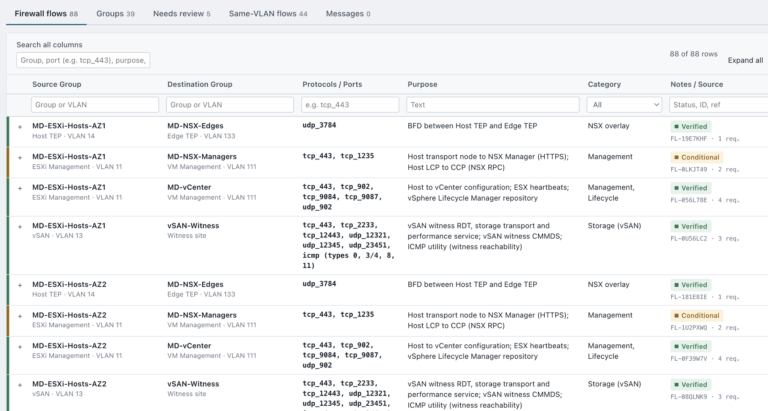This screenshot has height=411, width=768.
Task: Select the udp_3784 port in the AZ1 row
Action: pos(319,125)
